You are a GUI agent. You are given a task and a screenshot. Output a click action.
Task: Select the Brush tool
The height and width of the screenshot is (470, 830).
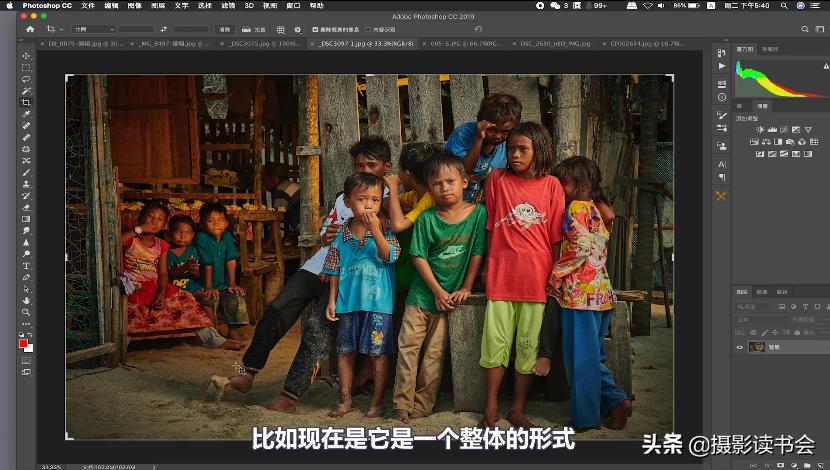26,173
